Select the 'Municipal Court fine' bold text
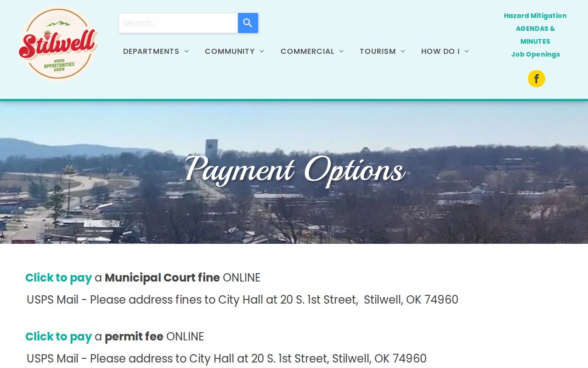This screenshot has width=588, height=368. tap(162, 278)
